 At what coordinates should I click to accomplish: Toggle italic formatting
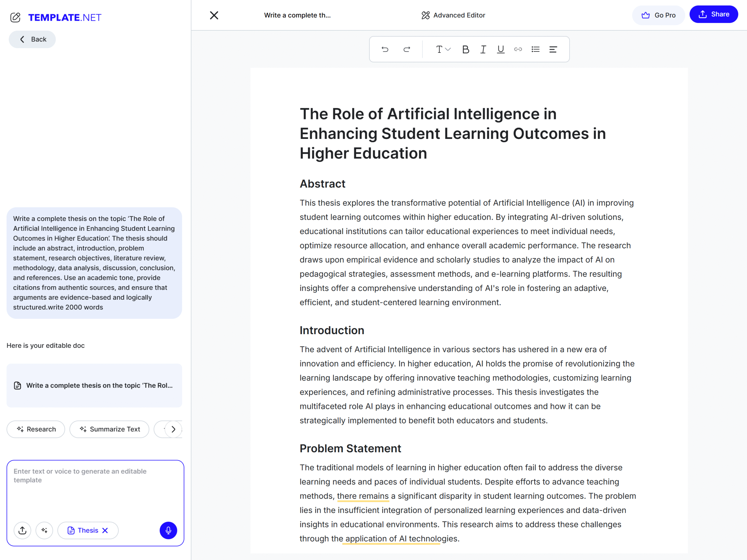coord(483,49)
